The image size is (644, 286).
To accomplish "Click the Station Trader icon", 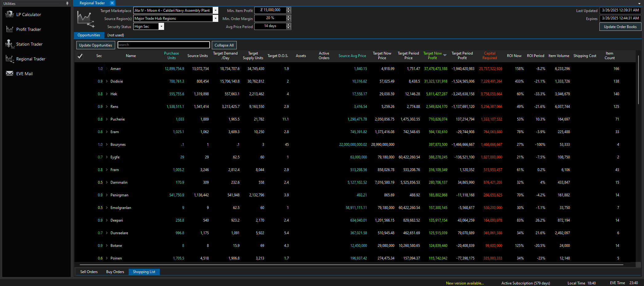I will click(10, 44).
